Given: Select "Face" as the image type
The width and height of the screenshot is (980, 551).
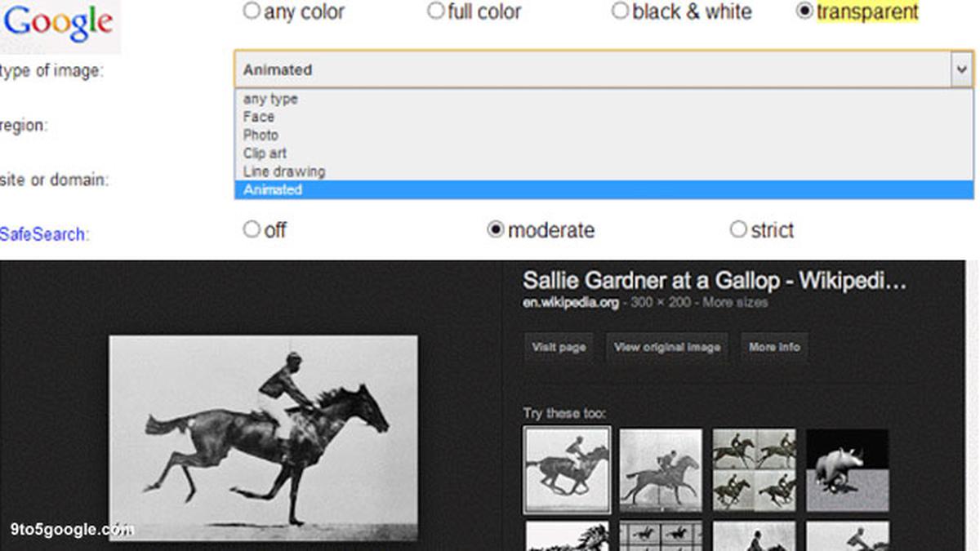Looking at the screenshot, I should click(x=258, y=117).
